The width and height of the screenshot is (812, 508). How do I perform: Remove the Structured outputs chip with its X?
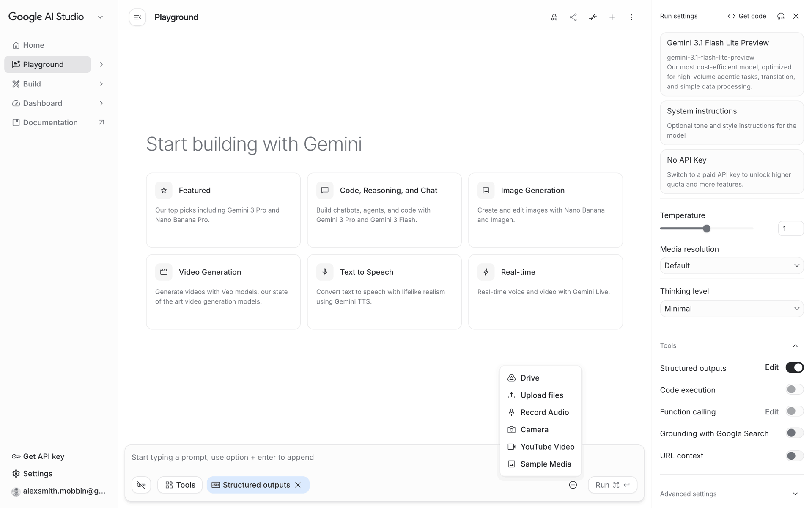click(x=298, y=485)
